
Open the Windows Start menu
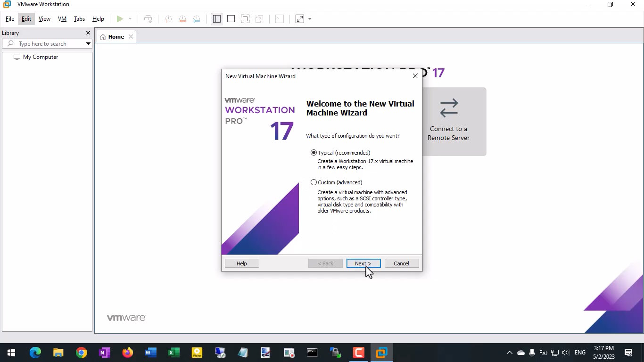pos(11,353)
